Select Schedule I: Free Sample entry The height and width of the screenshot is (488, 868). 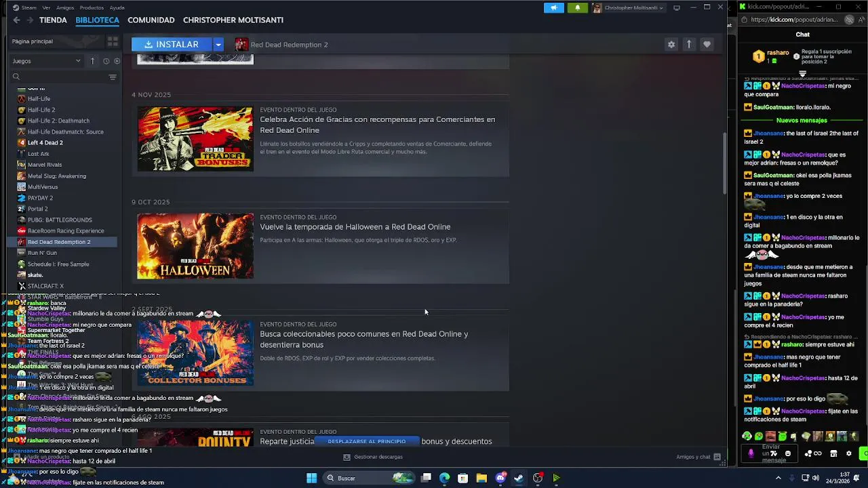58,264
